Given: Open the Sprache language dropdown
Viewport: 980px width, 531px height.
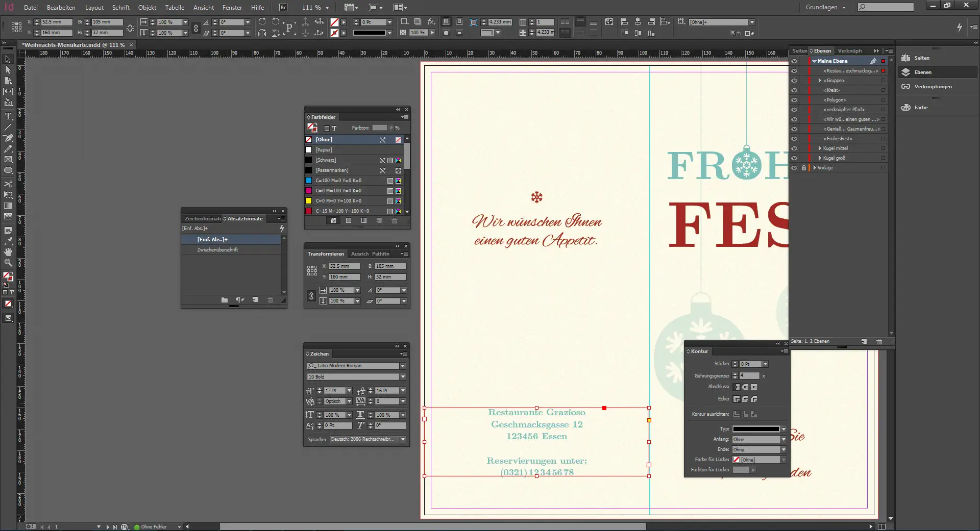Looking at the screenshot, I should point(403,439).
